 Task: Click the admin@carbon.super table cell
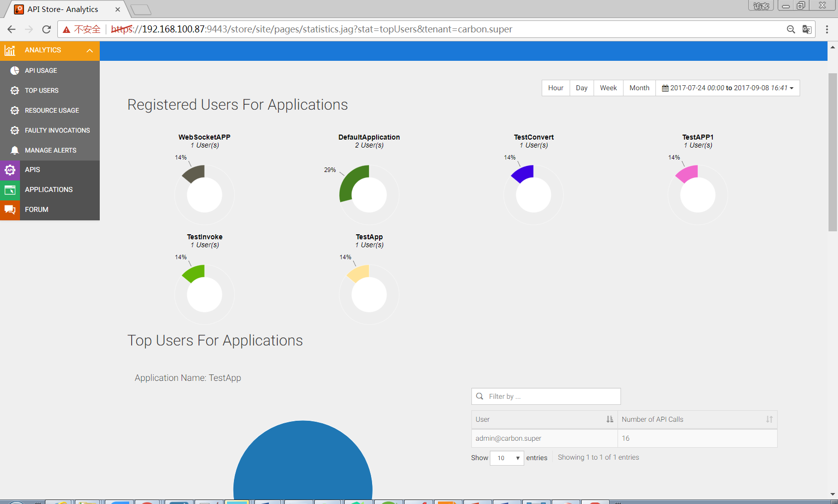[544, 438]
